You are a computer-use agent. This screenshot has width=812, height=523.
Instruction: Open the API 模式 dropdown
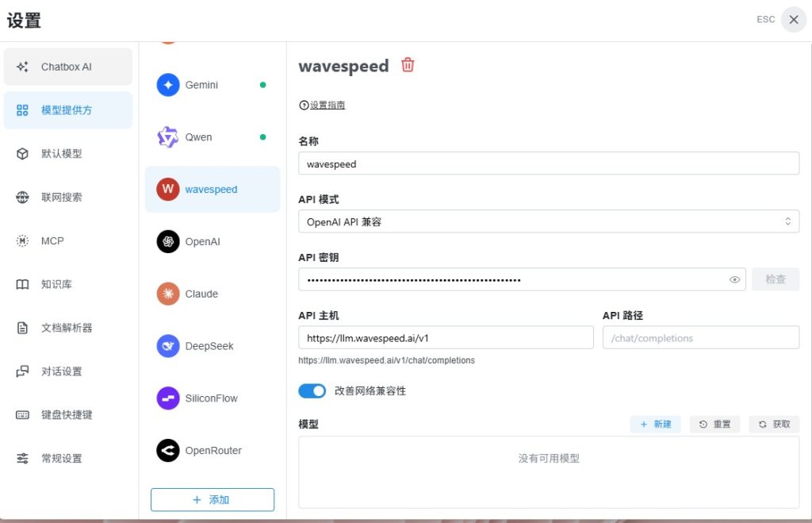549,222
